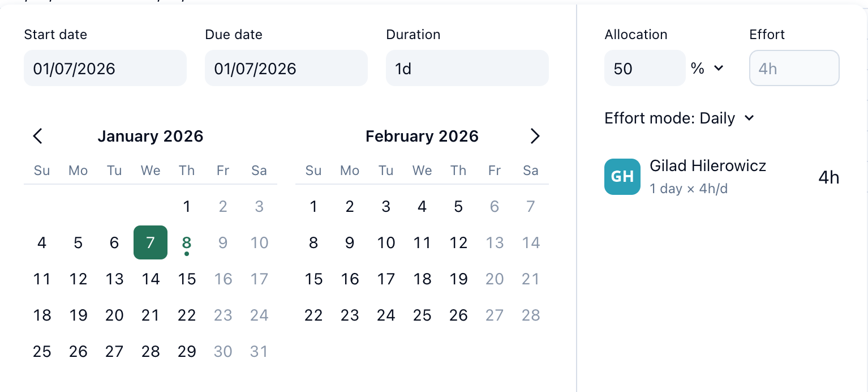Screen dimensions: 868x392
Task: Click the Start date input field
Action: (x=105, y=69)
